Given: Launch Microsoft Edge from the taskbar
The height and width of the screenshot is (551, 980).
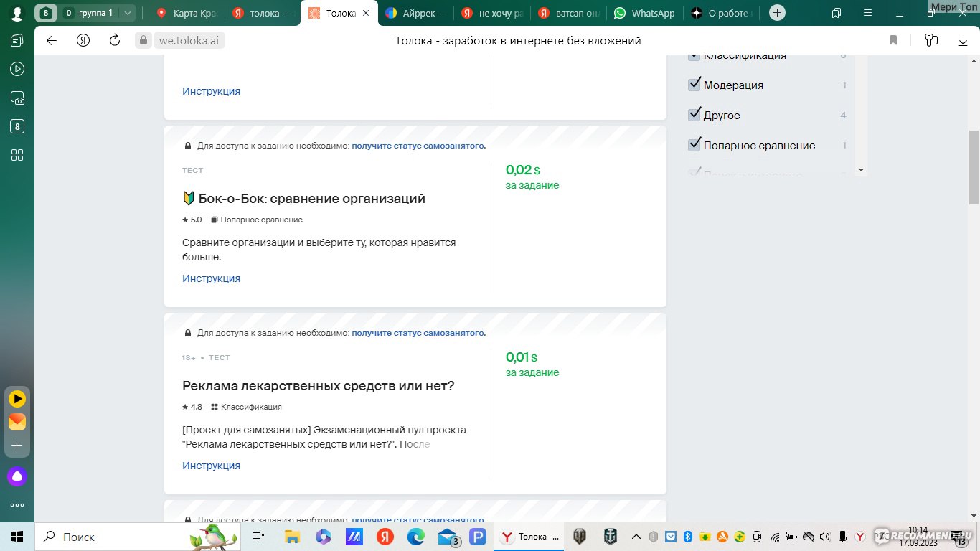Looking at the screenshot, I should click(x=416, y=537).
